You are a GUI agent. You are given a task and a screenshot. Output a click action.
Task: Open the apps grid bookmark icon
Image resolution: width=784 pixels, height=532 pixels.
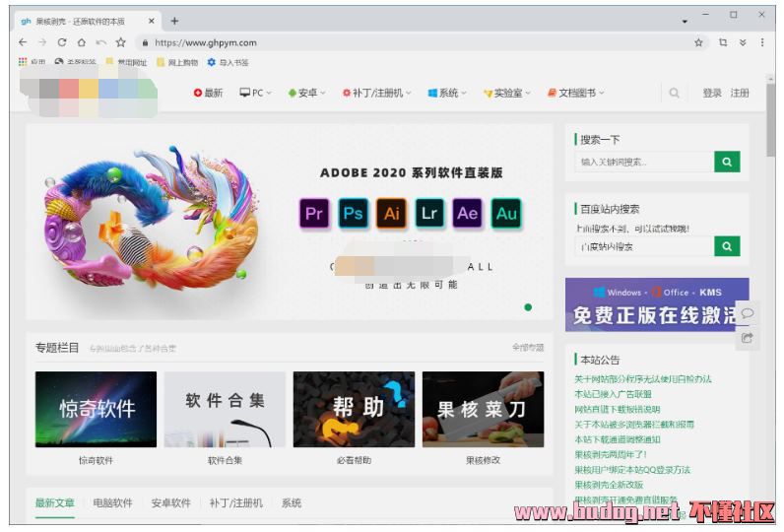(23, 62)
